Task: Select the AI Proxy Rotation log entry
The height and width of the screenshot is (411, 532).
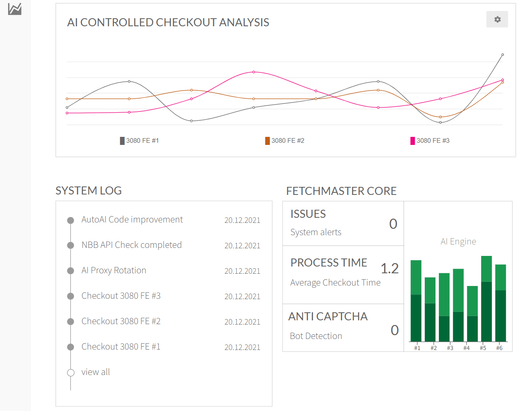Action: [114, 270]
